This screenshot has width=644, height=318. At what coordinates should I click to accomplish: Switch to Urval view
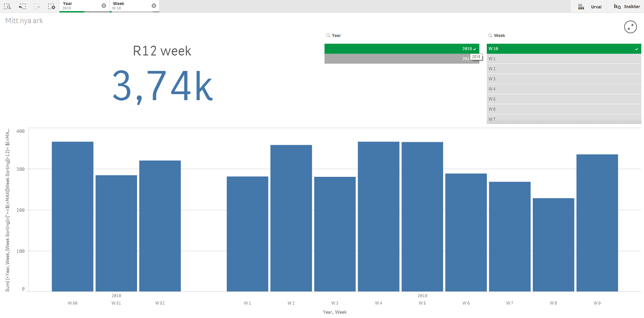[596, 6]
